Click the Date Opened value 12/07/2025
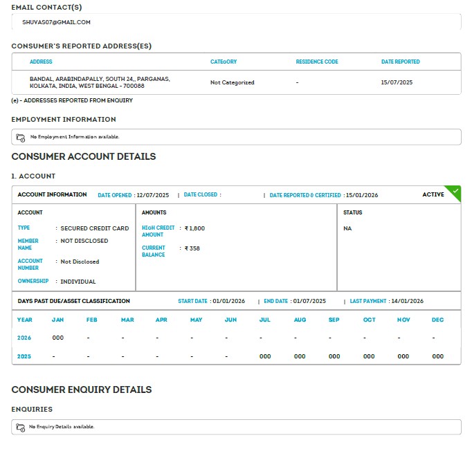 (152, 195)
